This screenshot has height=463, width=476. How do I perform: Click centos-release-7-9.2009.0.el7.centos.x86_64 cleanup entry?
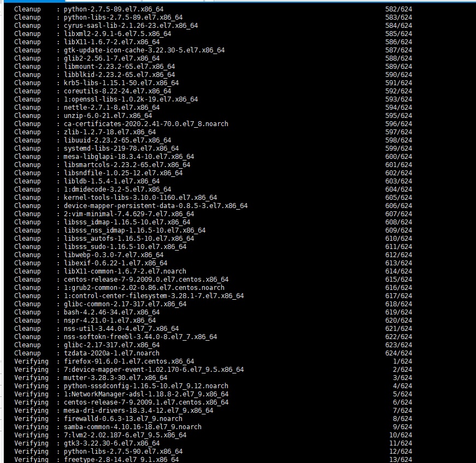coord(146,280)
